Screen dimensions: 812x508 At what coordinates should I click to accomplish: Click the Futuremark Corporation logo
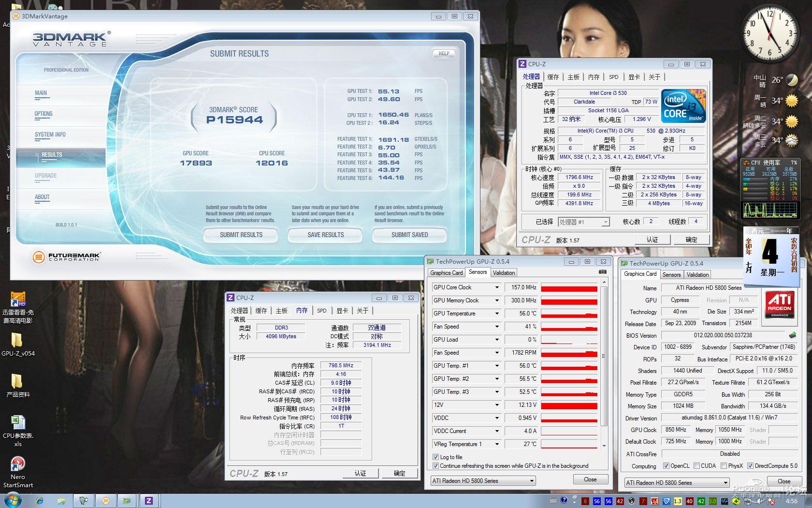tap(67, 257)
